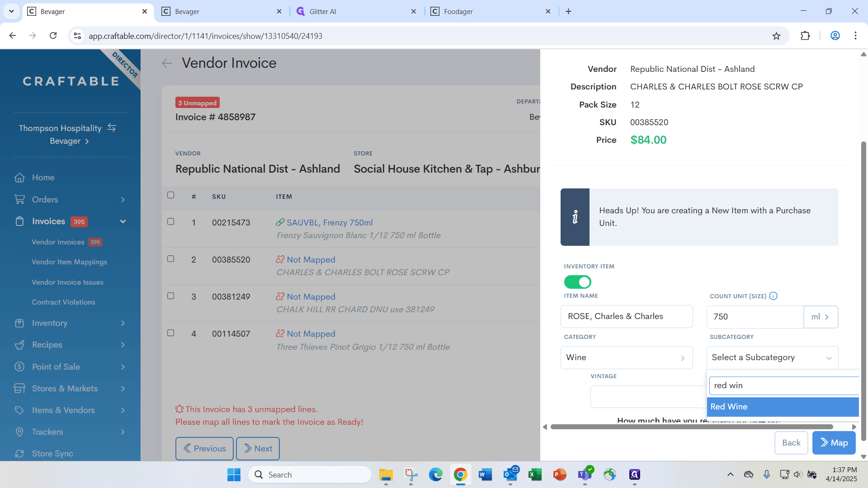Click the Item Name input field
Screen dimensions: 868x488
pos(627,316)
